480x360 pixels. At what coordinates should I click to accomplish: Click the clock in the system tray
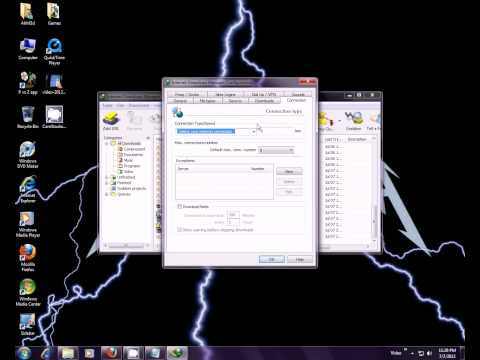pos(447,353)
